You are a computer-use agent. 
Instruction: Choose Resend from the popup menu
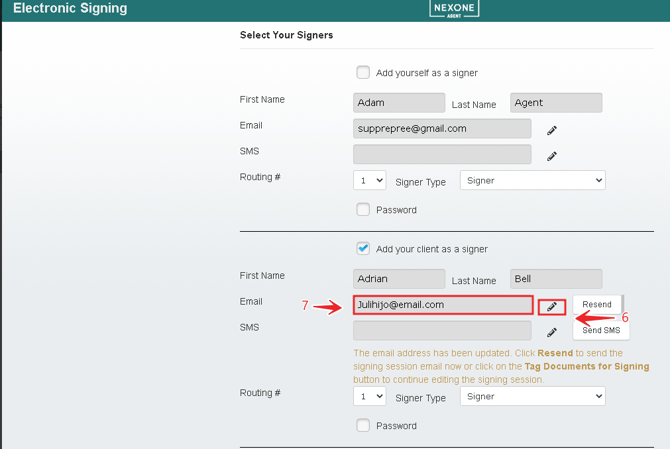coord(597,304)
